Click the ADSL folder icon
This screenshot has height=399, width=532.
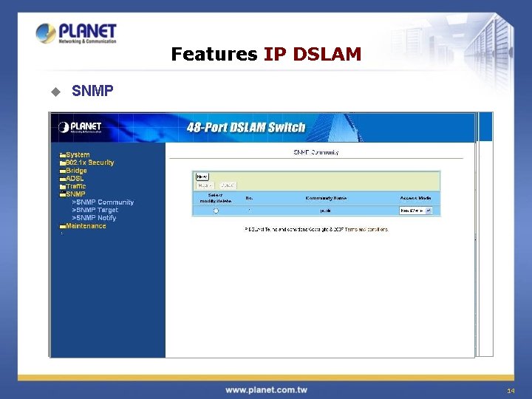pyautogui.click(x=62, y=179)
